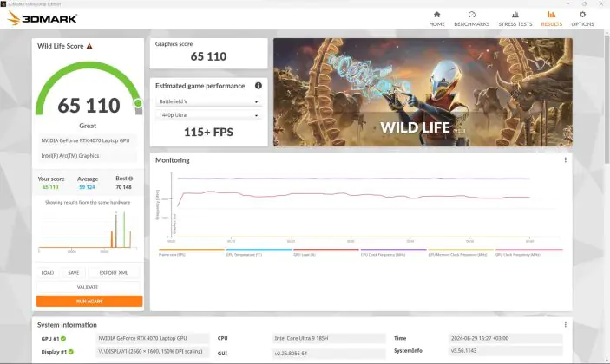Open the Options tab
610x364 pixels.
pyautogui.click(x=582, y=19)
